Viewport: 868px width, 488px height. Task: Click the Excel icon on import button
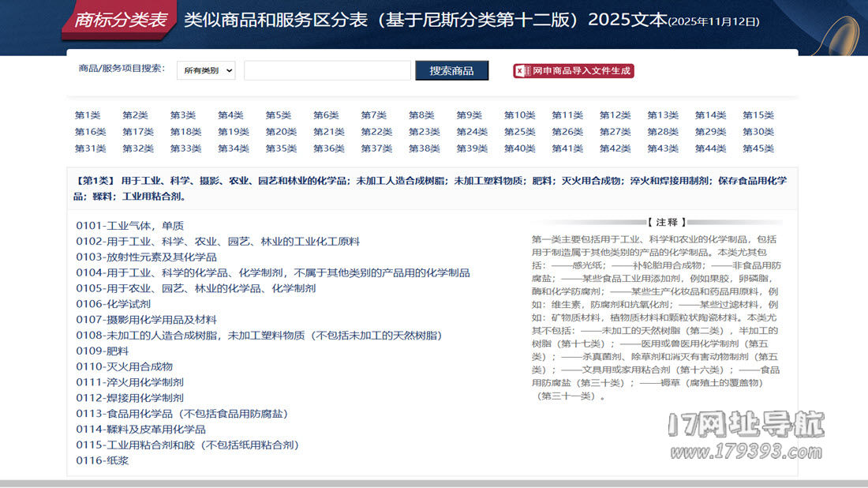pos(522,71)
